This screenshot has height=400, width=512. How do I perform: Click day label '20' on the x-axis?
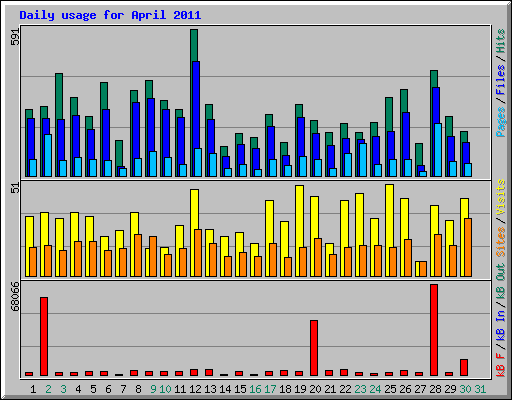coord(315,389)
